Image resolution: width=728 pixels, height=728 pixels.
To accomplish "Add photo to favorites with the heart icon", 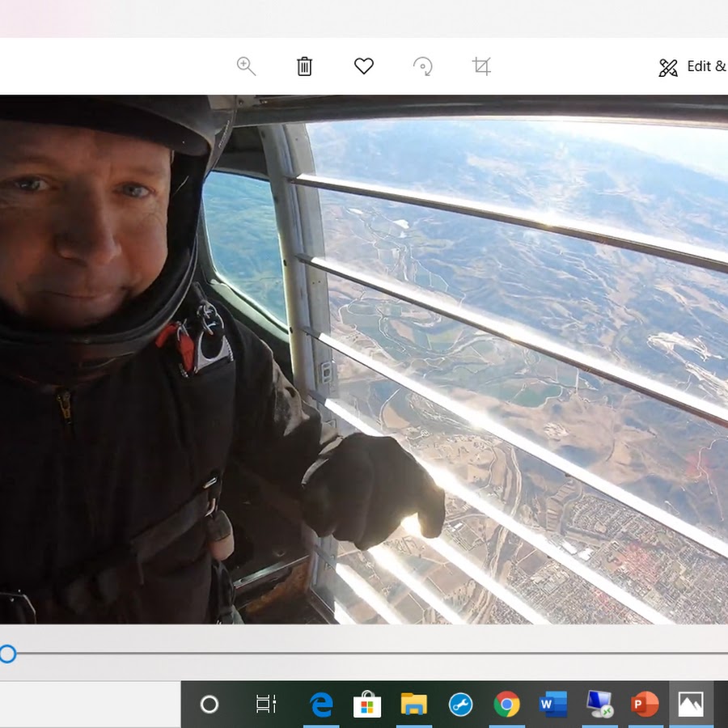I will tap(363, 66).
